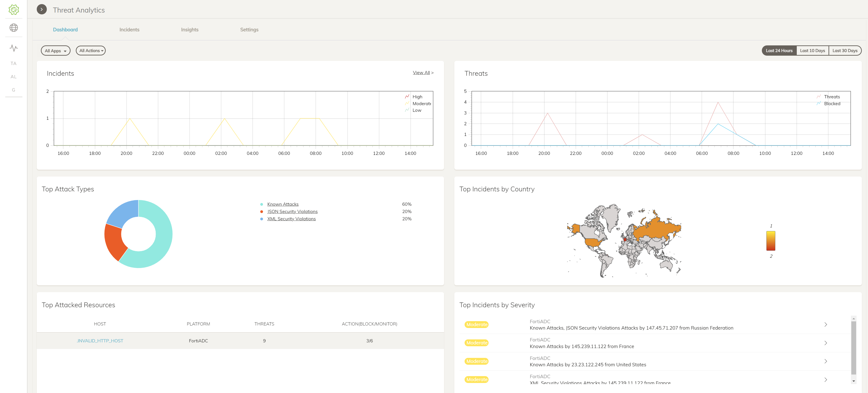Select the Last 10 Days range
Image resolution: width=868 pixels, height=393 pixels.
point(812,50)
